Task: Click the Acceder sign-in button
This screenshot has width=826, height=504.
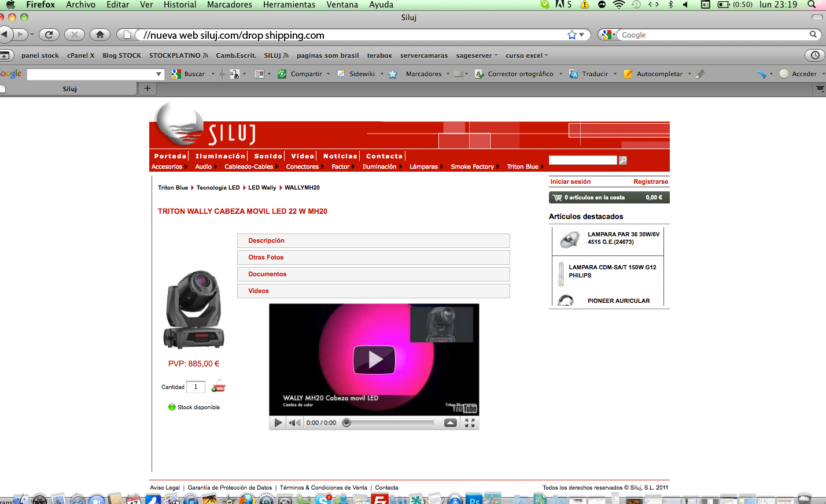Action: (799, 74)
